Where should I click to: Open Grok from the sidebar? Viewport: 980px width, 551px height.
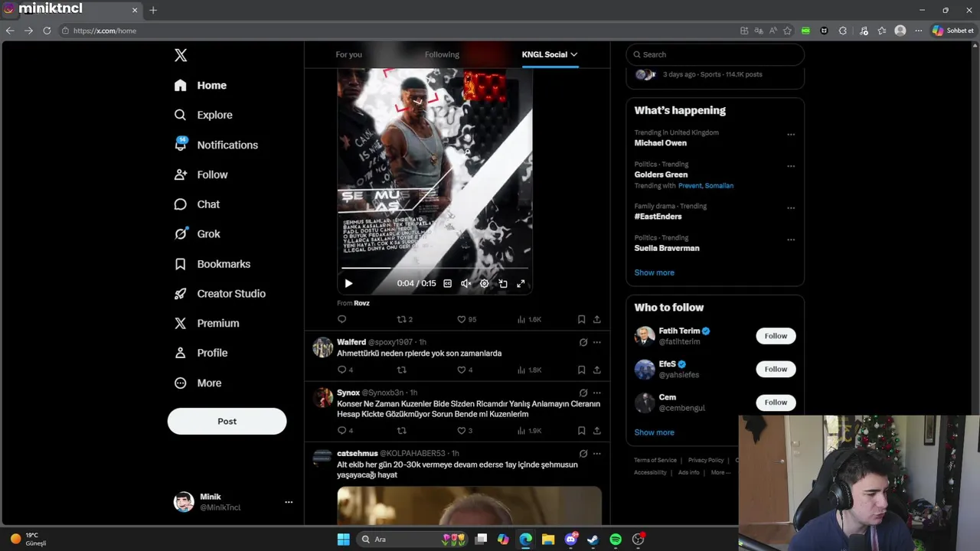click(x=198, y=234)
